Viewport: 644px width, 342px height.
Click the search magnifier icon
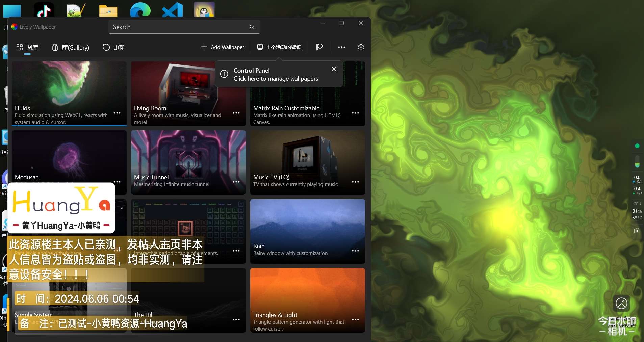[x=252, y=27]
